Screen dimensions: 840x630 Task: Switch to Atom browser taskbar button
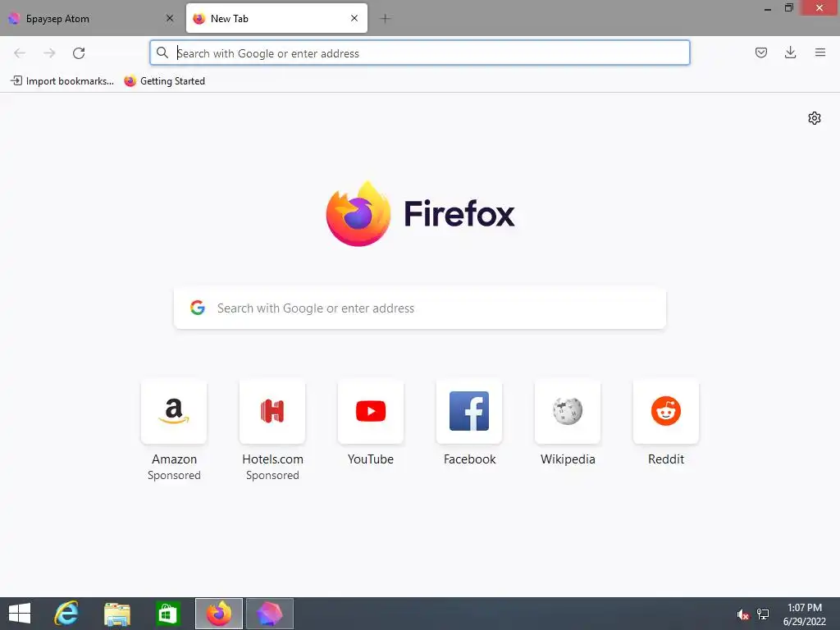[x=269, y=614]
